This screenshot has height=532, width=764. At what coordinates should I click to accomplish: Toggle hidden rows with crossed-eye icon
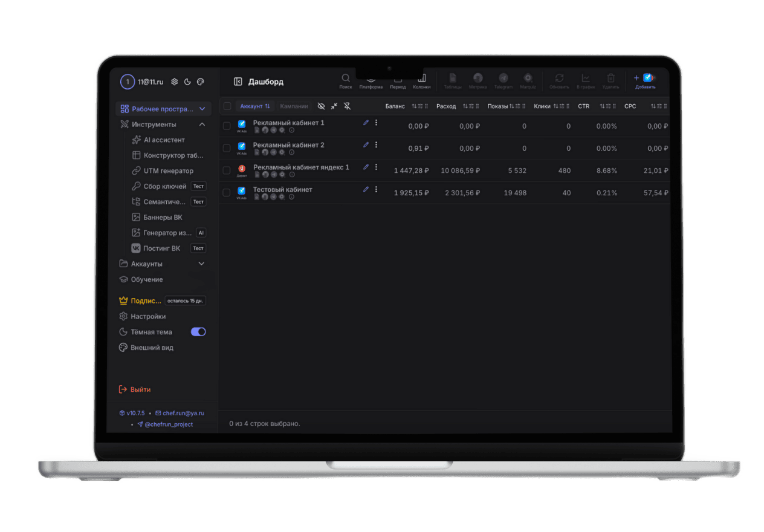click(x=321, y=106)
